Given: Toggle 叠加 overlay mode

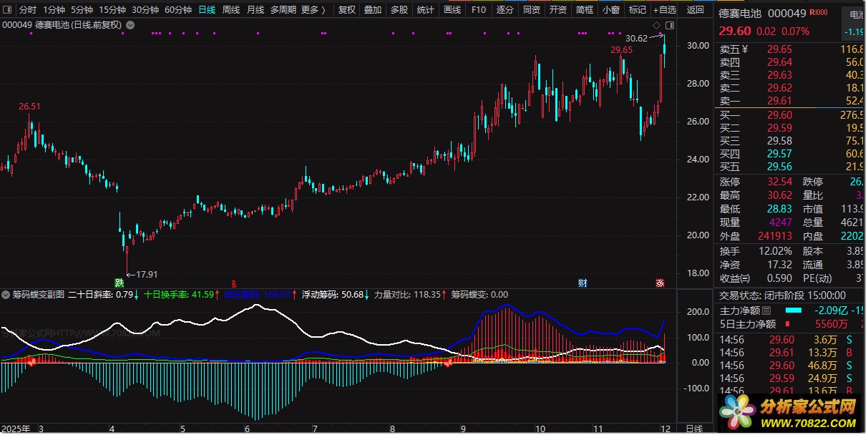Looking at the screenshot, I should click(x=372, y=10).
